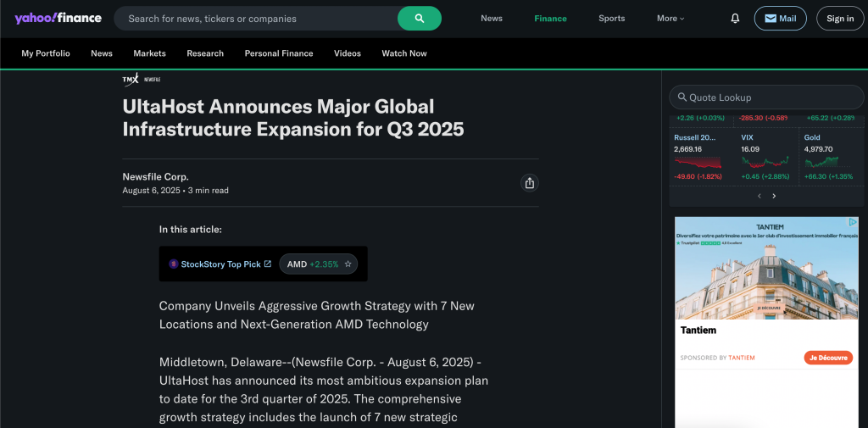Viewport: 868px width, 428px height.
Task: Click the AdChoices icon on Tantiem ad
Action: click(854, 222)
